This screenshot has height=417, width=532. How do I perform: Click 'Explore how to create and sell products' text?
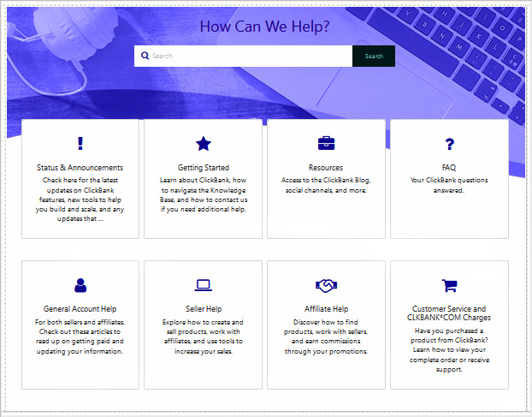(x=204, y=337)
